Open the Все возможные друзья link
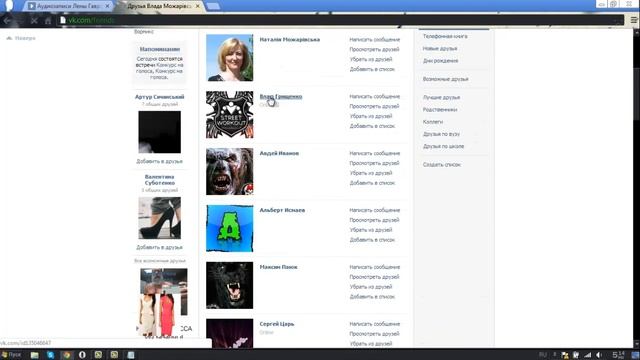 160,261
